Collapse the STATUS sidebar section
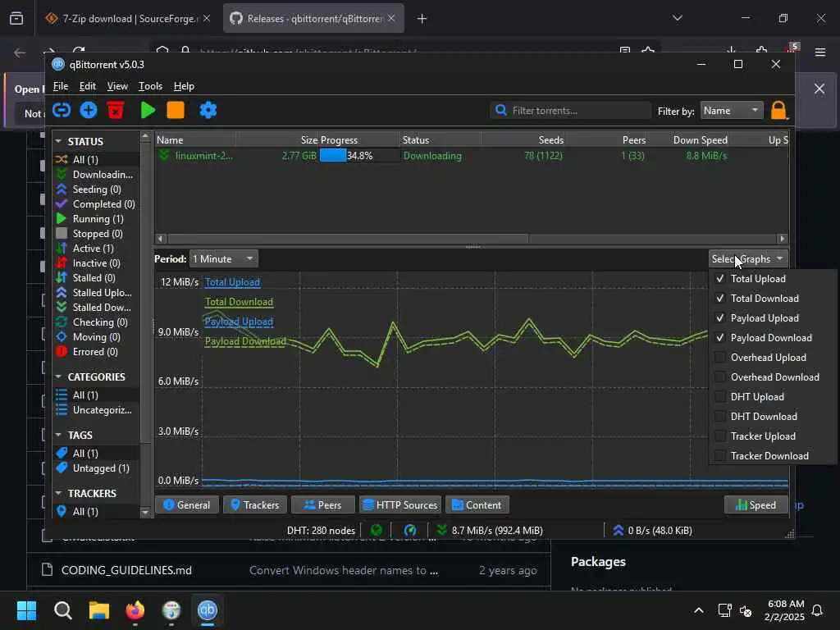Viewport: 840px width, 630px height. [58, 141]
